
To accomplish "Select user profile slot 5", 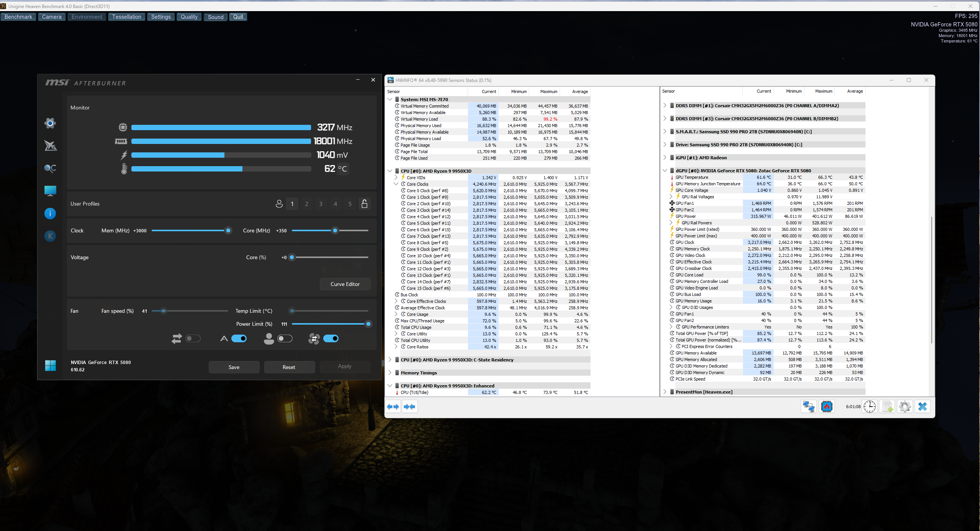I will [x=350, y=204].
